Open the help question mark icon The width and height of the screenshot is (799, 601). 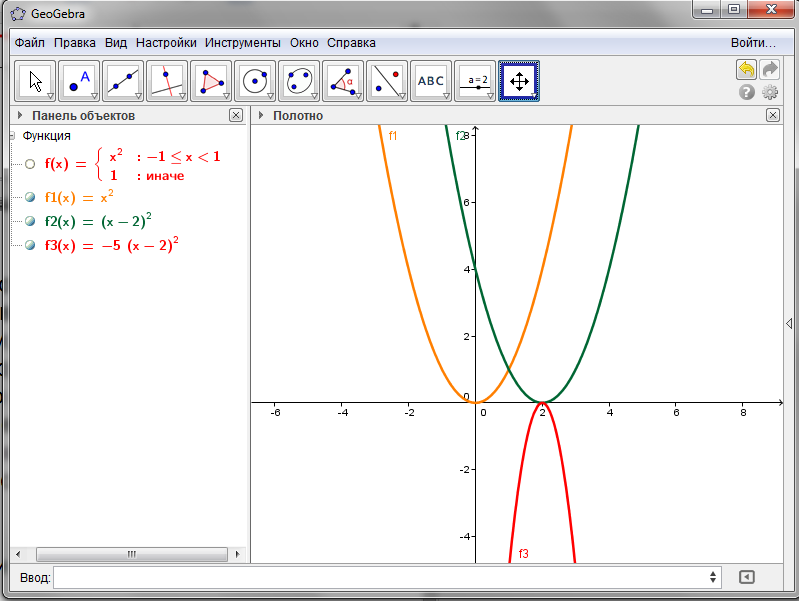tap(747, 92)
